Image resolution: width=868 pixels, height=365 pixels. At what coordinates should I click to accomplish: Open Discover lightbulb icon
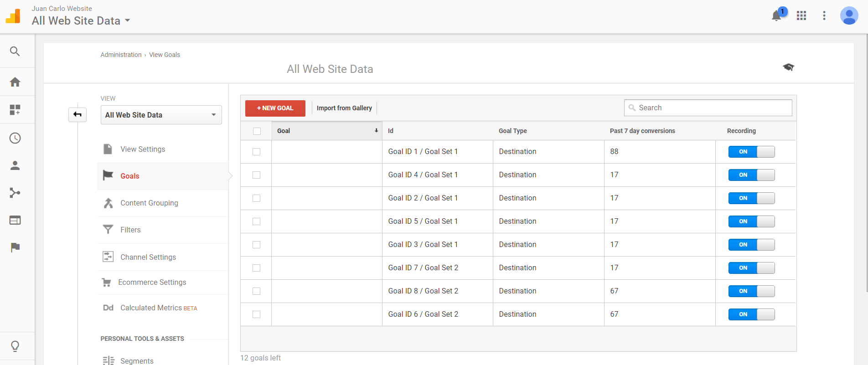click(15, 346)
